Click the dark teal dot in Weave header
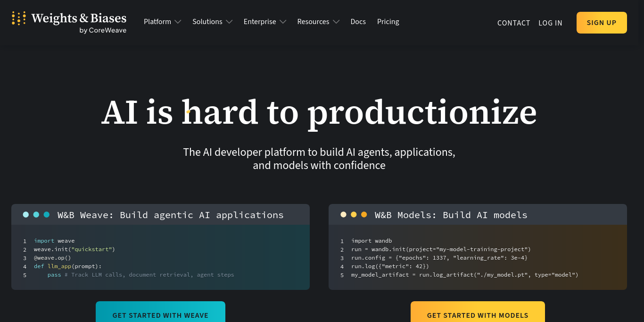644x322 pixels. (47, 214)
